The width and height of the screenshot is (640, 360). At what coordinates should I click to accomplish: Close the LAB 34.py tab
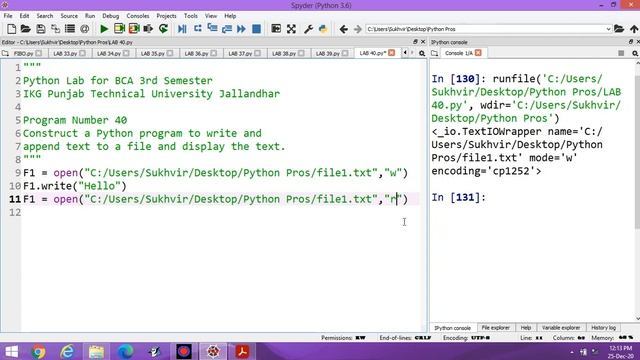point(126,53)
